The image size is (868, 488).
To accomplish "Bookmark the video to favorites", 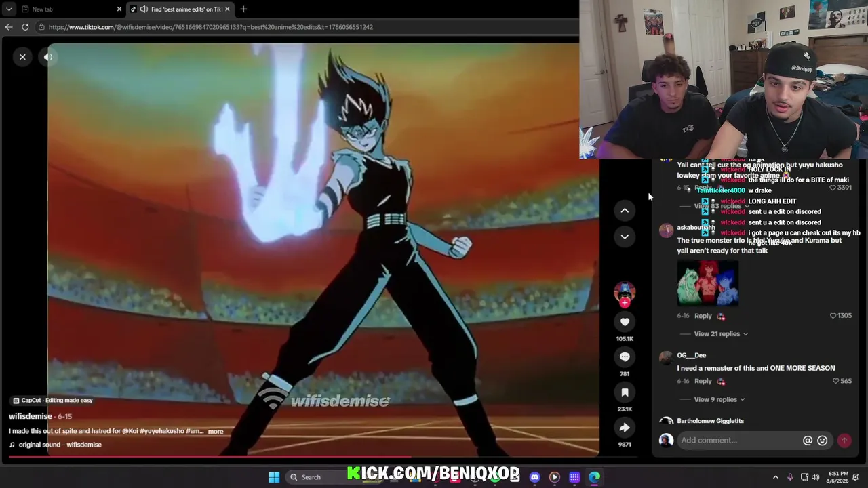I will 625,392.
